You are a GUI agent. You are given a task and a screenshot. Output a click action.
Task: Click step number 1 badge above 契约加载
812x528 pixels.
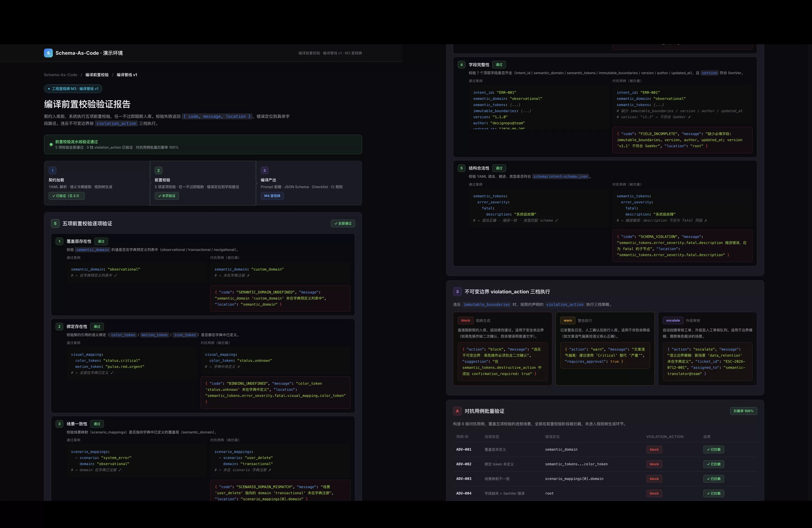(x=52, y=171)
